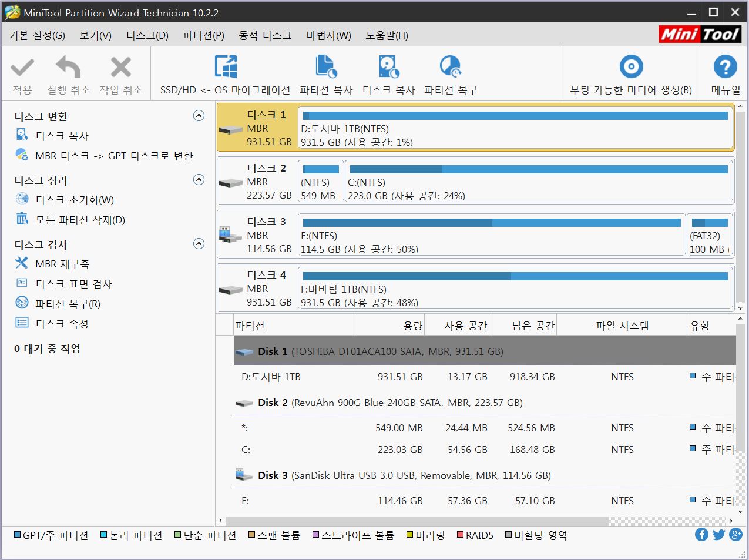The height and width of the screenshot is (560, 749).
Task: Open the Twitter share icon
Action: (x=718, y=534)
